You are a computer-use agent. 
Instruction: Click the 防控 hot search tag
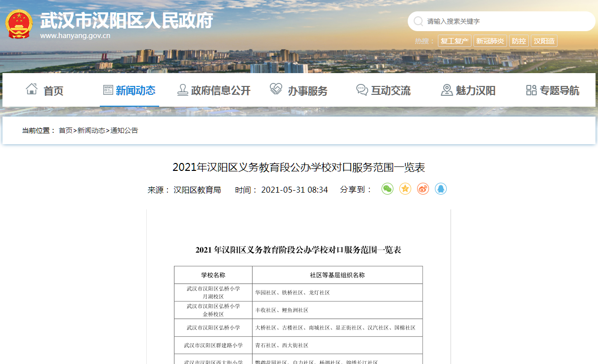coord(519,40)
